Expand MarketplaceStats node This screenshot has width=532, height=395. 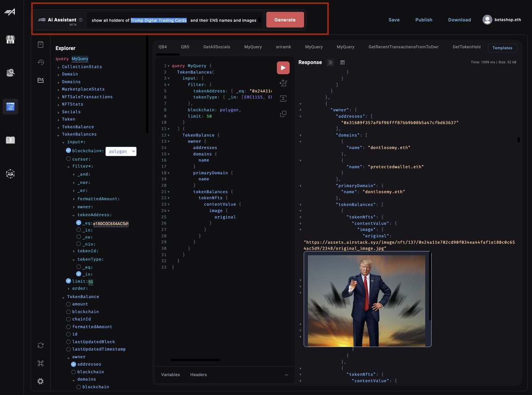click(x=59, y=90)
